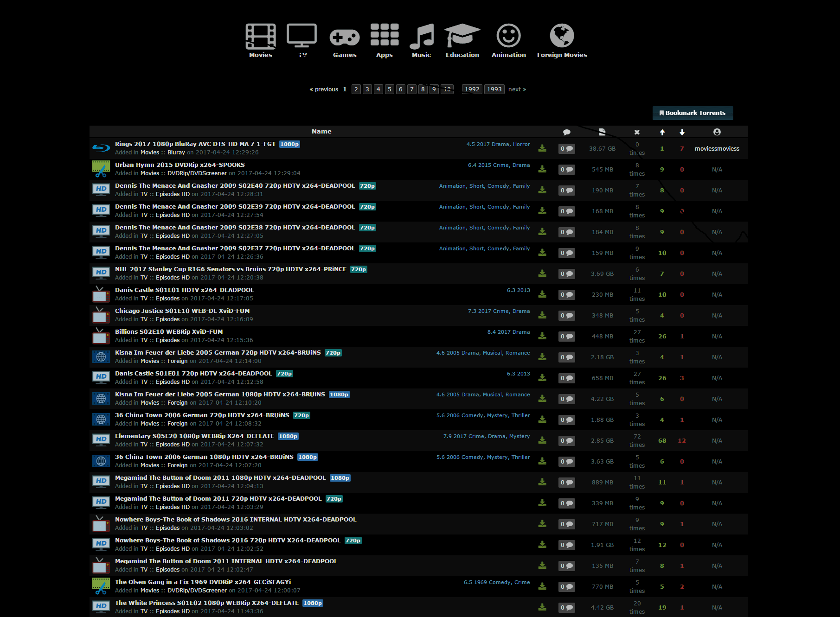Click the Name column header
The image size is (840, 617).
point(321,132)
